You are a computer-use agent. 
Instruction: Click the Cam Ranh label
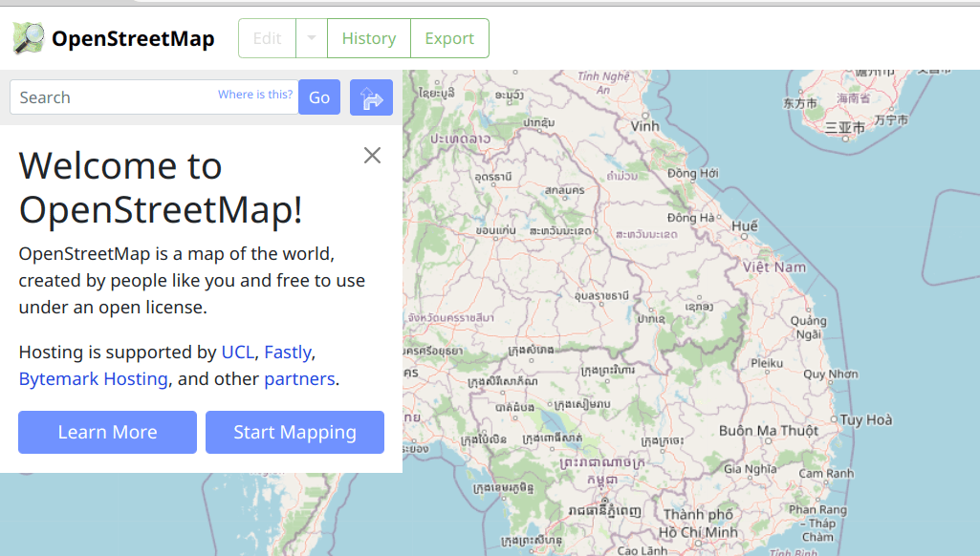point(826,474)
